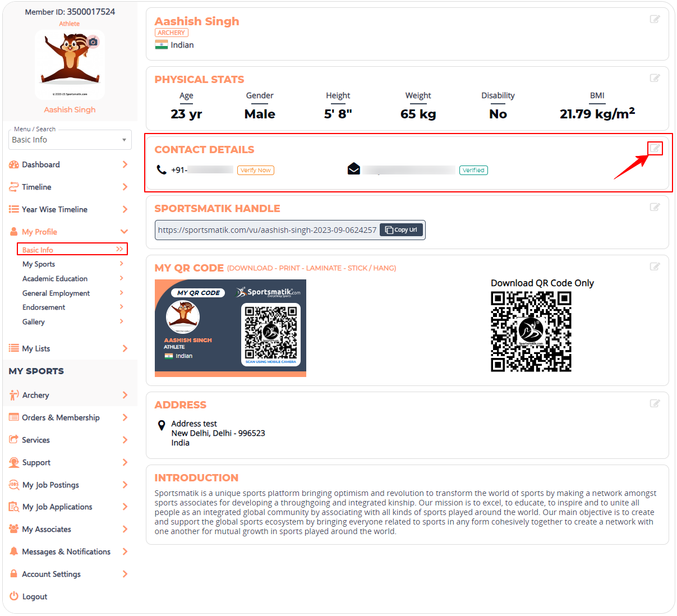Expand the My Job Postings chevron
This screenshot has width=677, height=616.
[125, 485]
